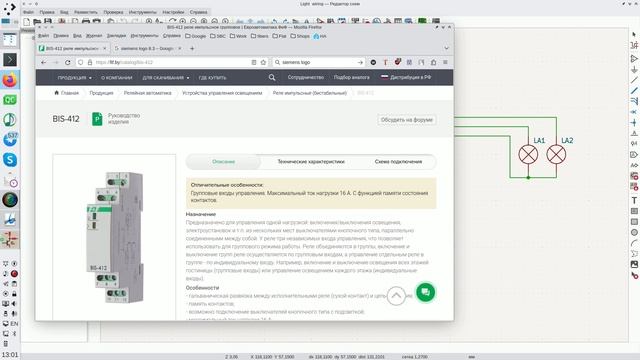Screen dimensions: 640x360
Task: Select the Draw bus tool in KiCad
Action: click(x=634, y=91)
